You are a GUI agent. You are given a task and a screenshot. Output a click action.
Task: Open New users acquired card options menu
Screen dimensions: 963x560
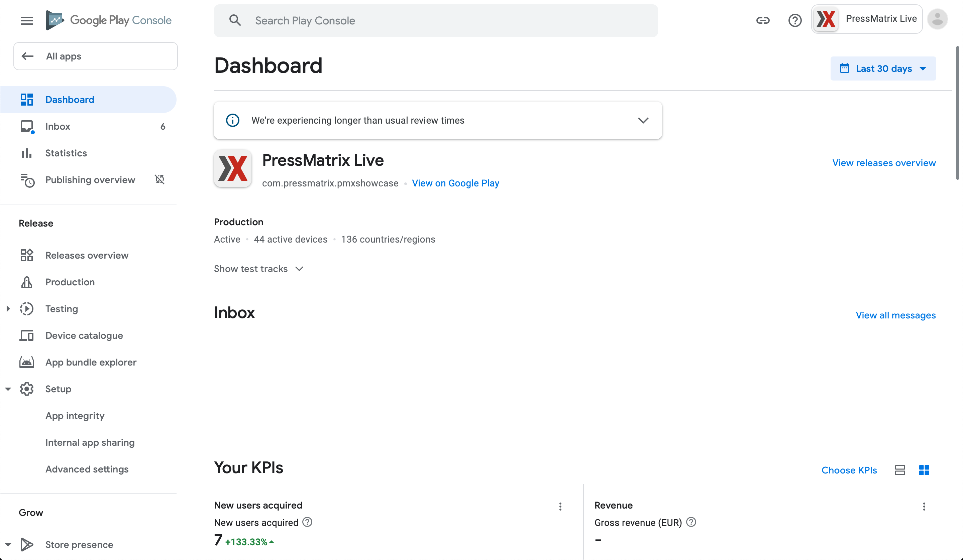[x=560, y=507]
